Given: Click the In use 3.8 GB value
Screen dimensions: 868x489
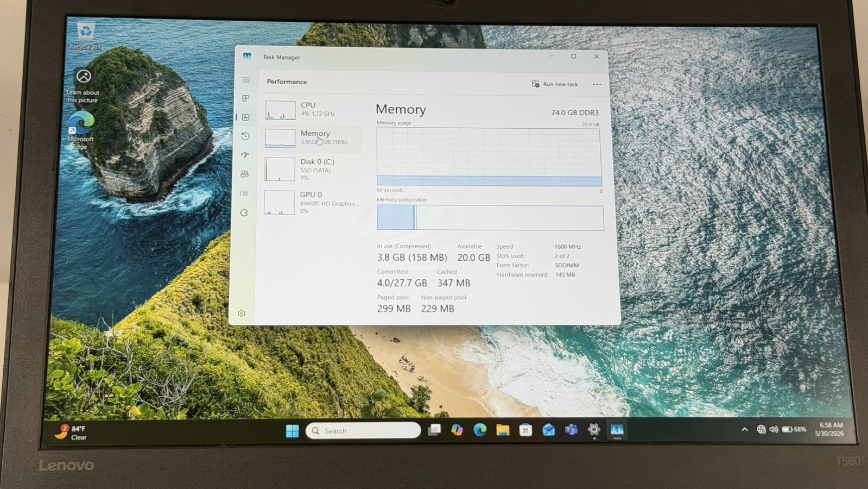Looking at the screenshot, I should (x=412, y=258).
